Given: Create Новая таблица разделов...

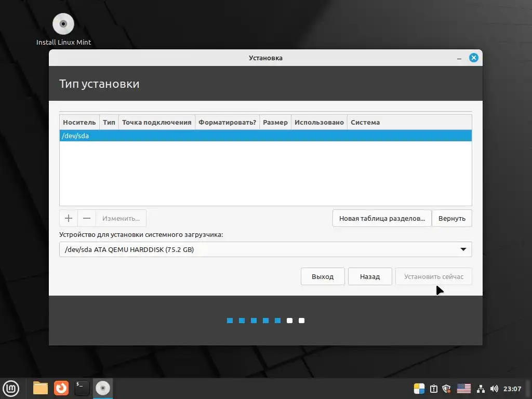Looking at the screenshot, I should [x=382, y=218].
